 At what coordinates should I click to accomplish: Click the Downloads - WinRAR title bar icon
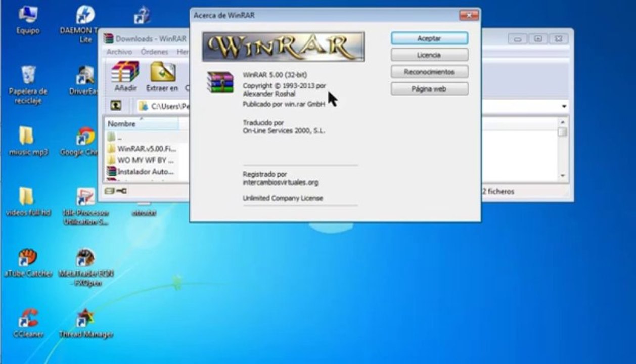[109, 38]
